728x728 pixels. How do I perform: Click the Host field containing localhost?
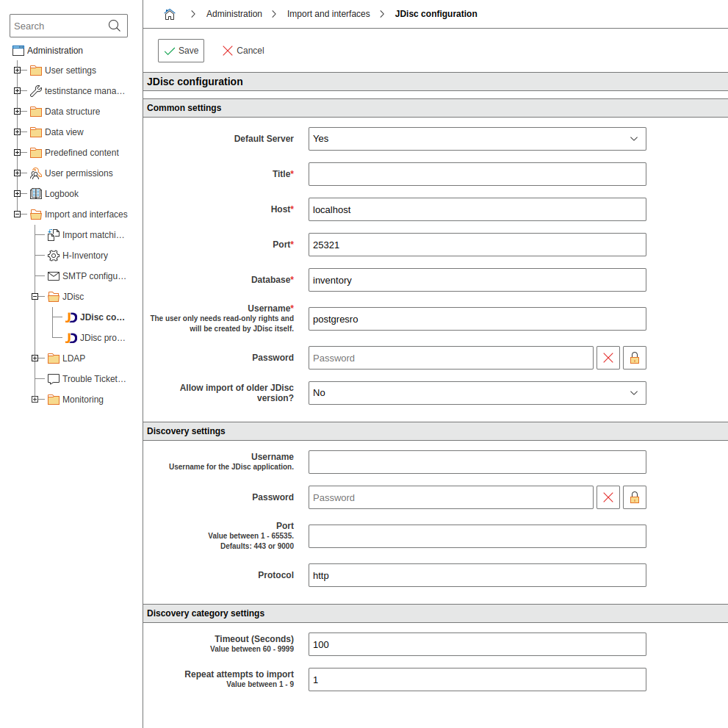pyautogui.click(x=477, y=209)
